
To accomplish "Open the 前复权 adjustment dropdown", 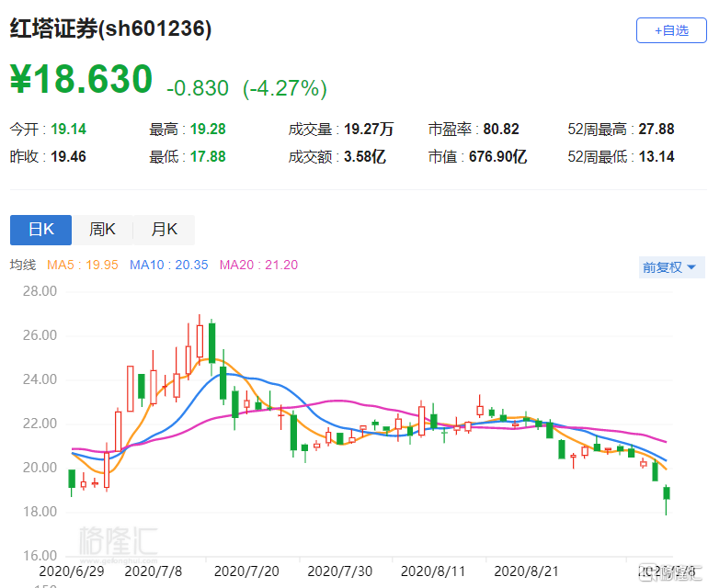I will tap(668, 267).
